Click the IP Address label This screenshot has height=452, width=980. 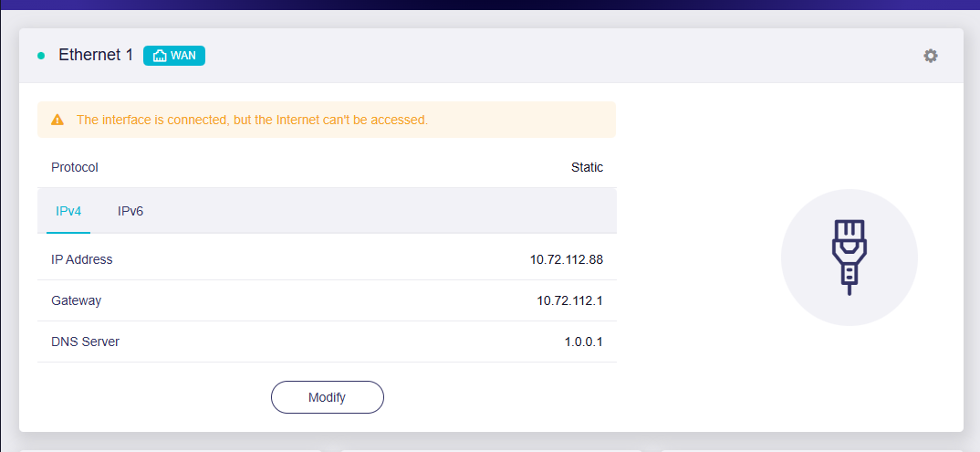tap(82, 259)
